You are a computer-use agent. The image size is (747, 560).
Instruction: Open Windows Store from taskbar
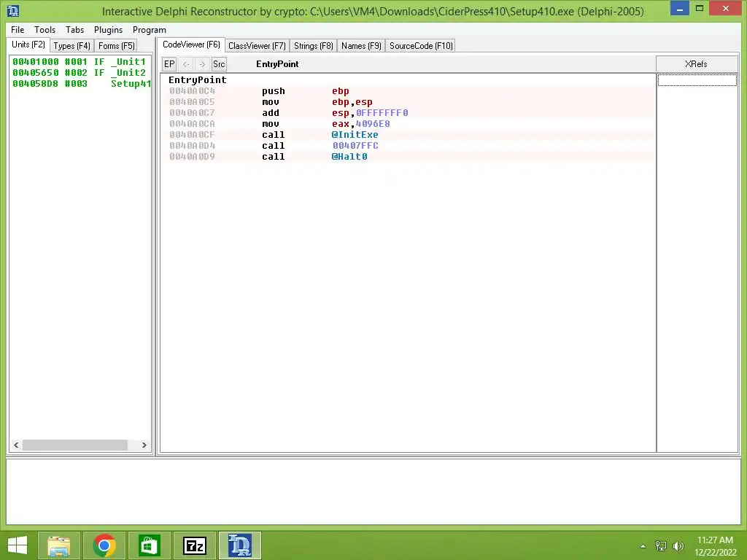coord(149,545)
